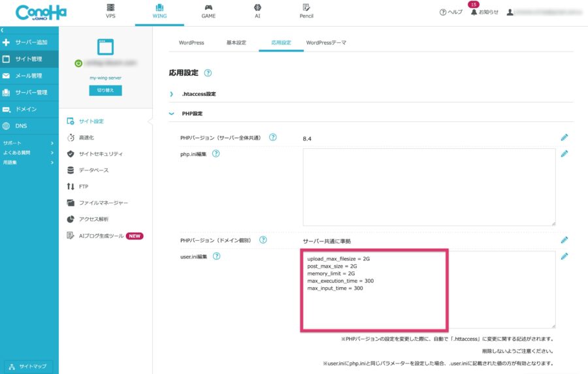This screenshot has width=588, height=374.
Task: Click the upload_max_filesize = 2G line
Action: tap(338, 259)
